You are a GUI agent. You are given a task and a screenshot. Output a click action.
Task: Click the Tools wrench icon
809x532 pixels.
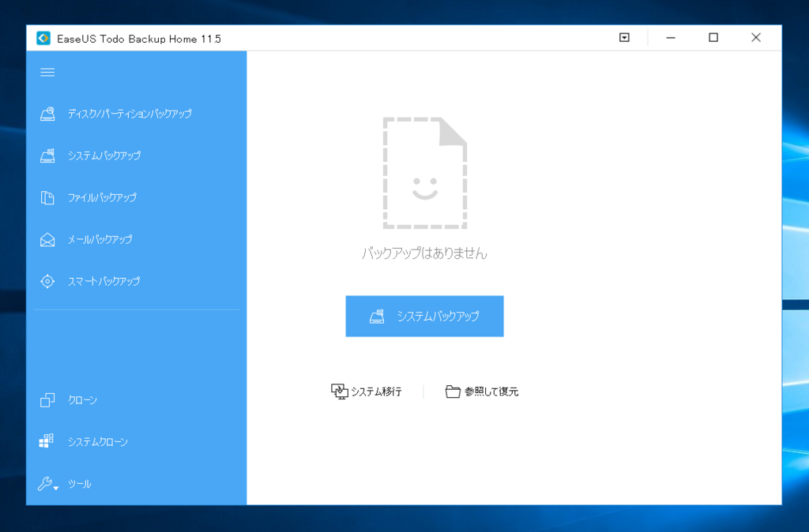pyautogui.click(x=45, y=484)
